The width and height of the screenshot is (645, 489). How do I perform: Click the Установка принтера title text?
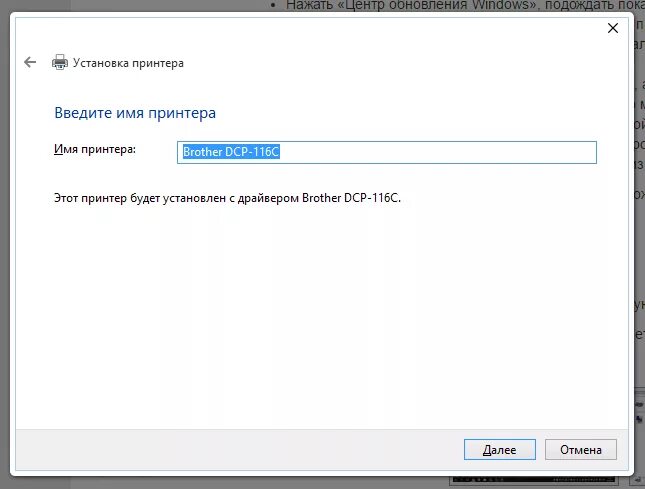tap(128, 63)
